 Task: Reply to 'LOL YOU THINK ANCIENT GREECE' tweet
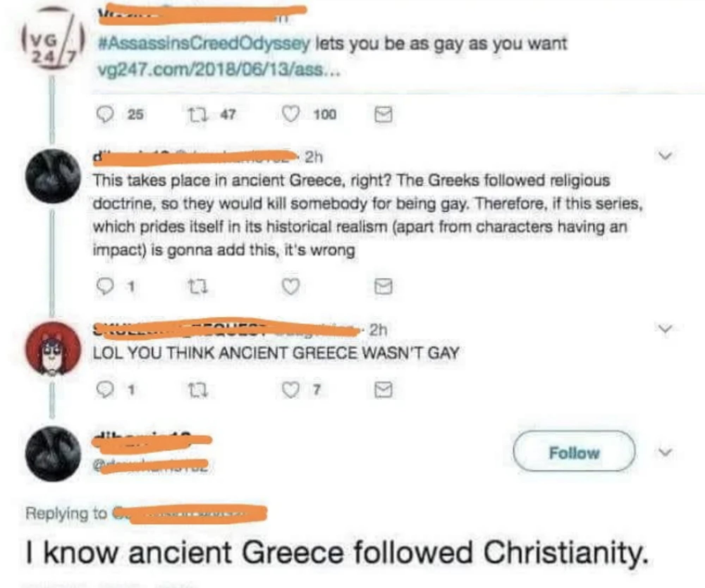coord(105,390)
